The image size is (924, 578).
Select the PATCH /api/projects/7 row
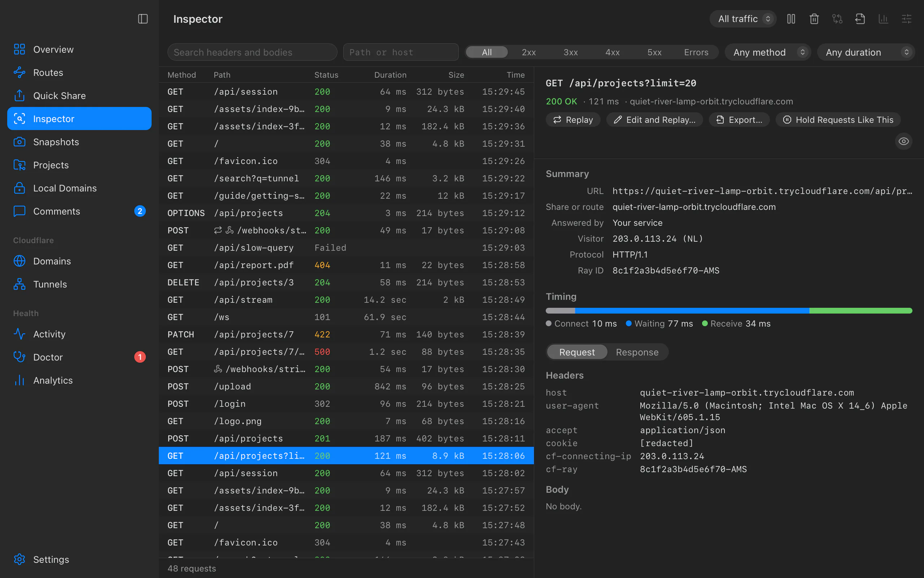(346, 335)
